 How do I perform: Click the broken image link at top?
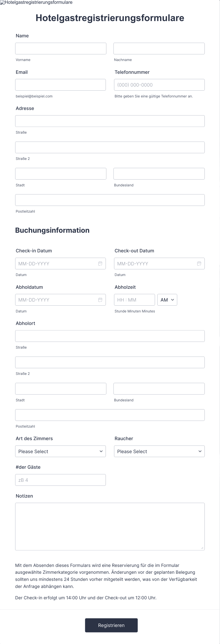37,2
